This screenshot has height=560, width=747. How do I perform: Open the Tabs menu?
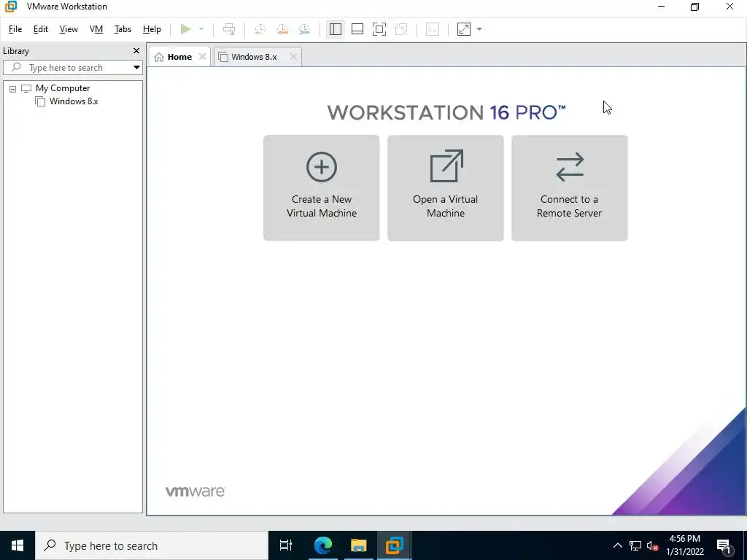pos(123,29)
